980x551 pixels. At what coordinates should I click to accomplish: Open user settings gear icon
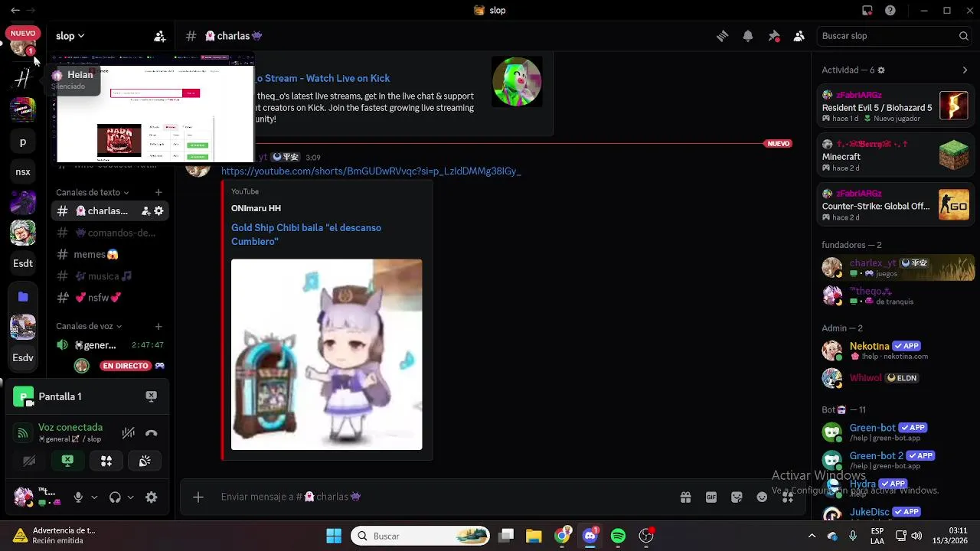[x=152, y=497]
